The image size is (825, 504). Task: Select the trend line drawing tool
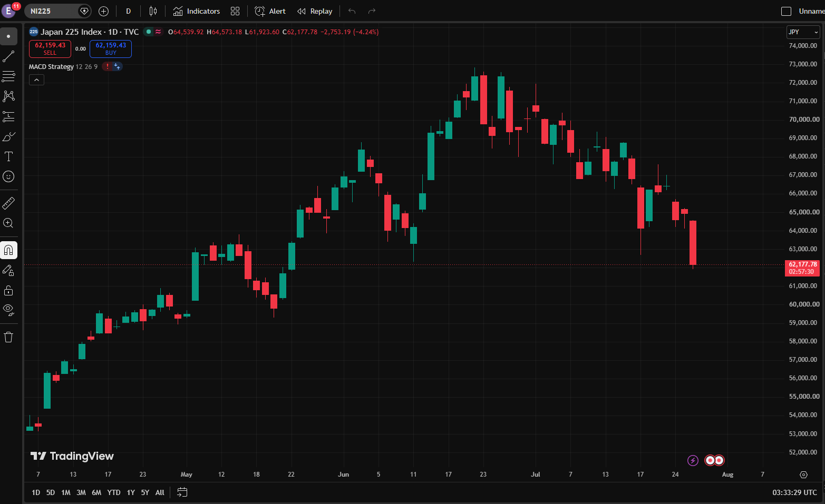coord(8,56)
